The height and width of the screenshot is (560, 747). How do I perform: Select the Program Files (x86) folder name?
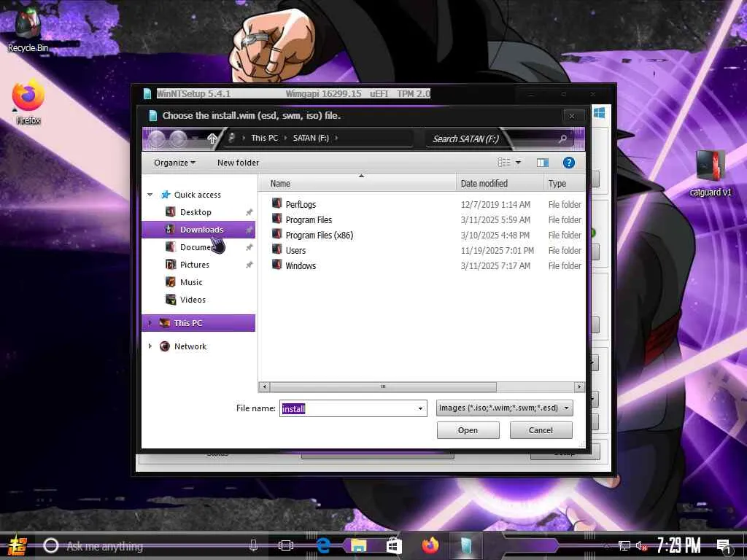(x=320, y=236)
